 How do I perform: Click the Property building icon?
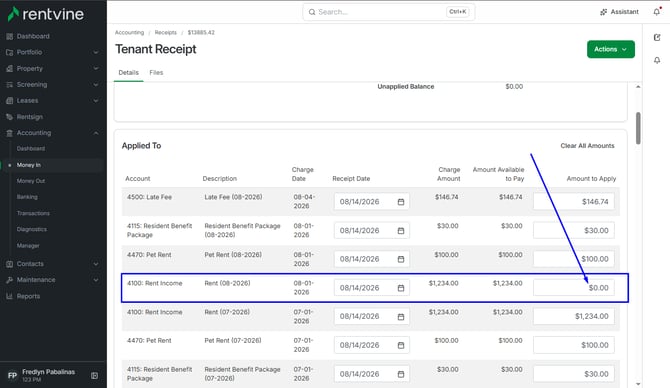pyautogui.click(x=9, y=68)
